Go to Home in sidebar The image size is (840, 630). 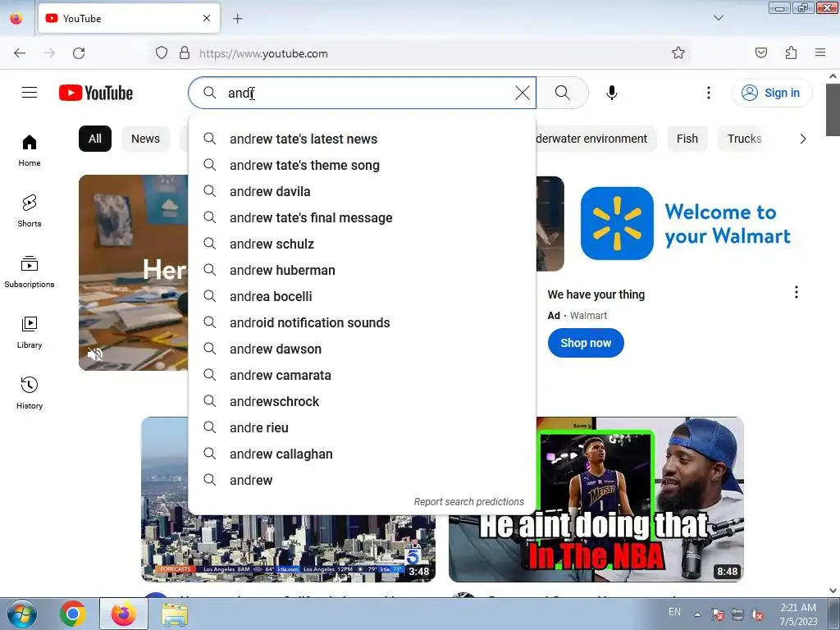point(30,151)
